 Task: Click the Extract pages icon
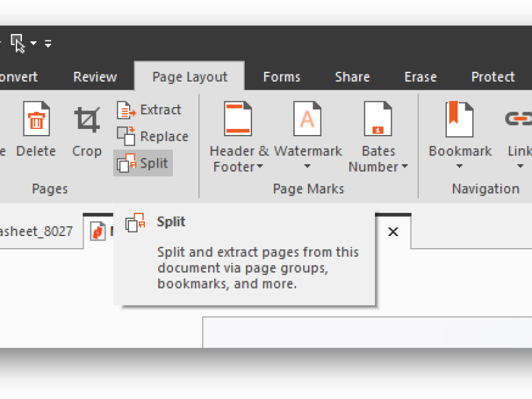[126, 110]
